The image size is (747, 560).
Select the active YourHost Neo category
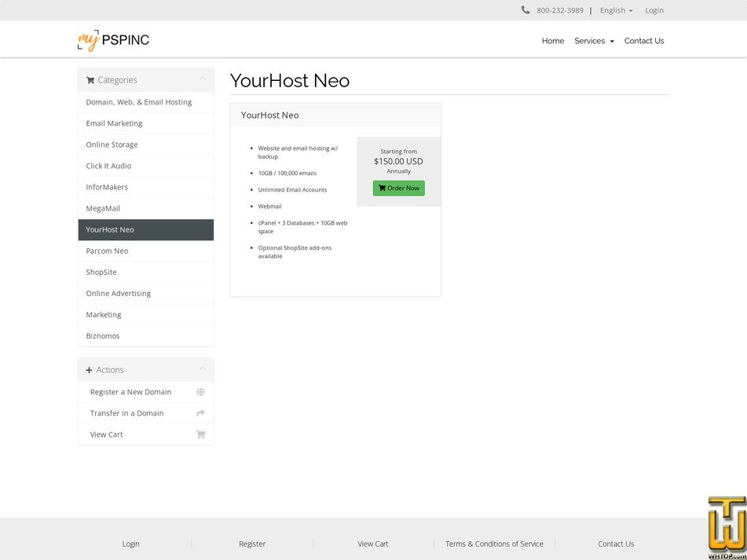tap(146, 229)
